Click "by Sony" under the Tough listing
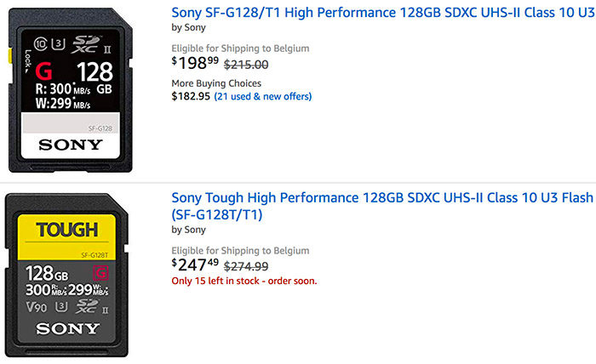This screenshot has height=364, width=596. 191,230
